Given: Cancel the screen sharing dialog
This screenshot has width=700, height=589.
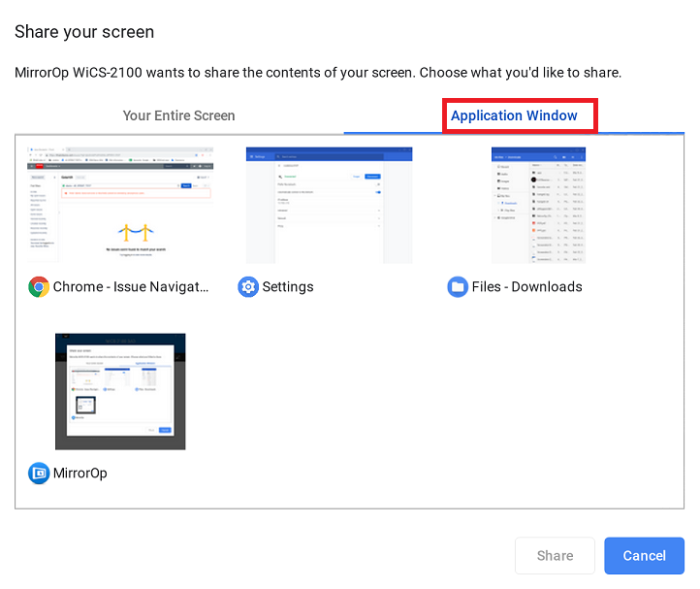Looking at the screenshot, I should [644, 556].
